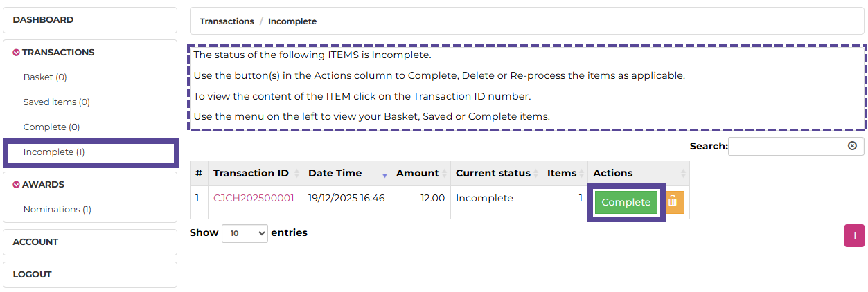Clear the search field with X icon

point(852,146)
